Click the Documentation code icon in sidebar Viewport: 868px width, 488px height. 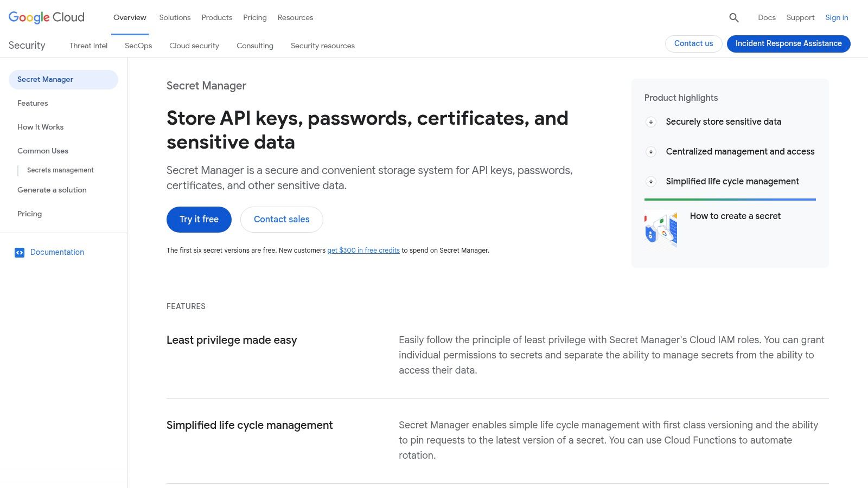tap(20, 252)
